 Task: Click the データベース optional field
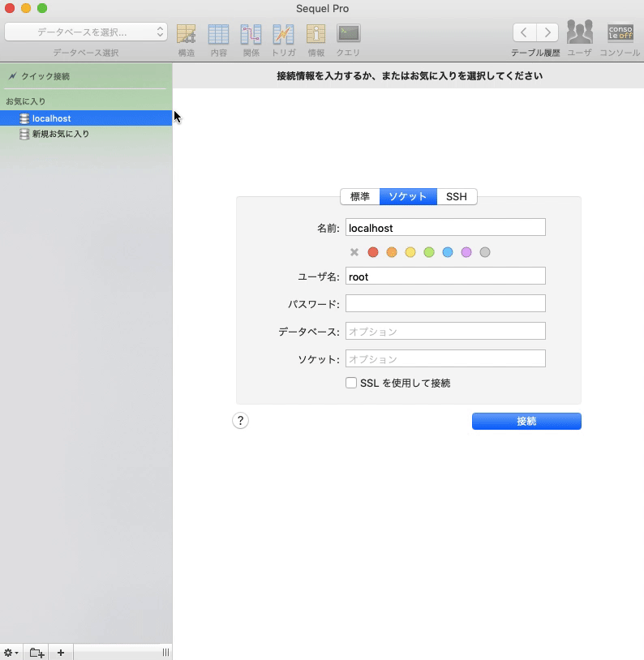(445, 332)
